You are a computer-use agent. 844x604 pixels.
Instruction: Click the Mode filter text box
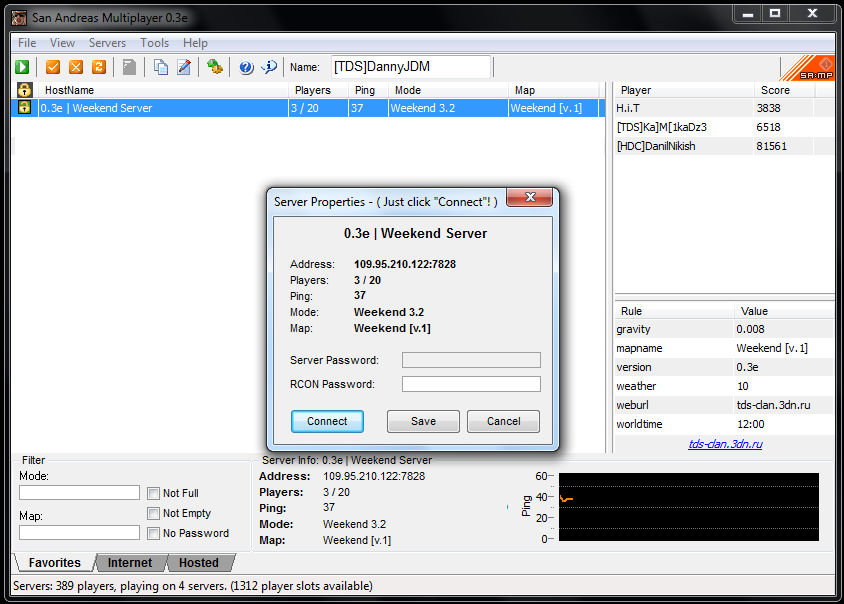80,493
